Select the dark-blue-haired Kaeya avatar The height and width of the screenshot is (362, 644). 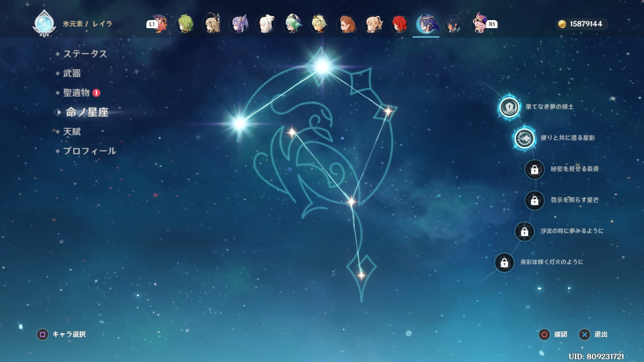[453, 24]
